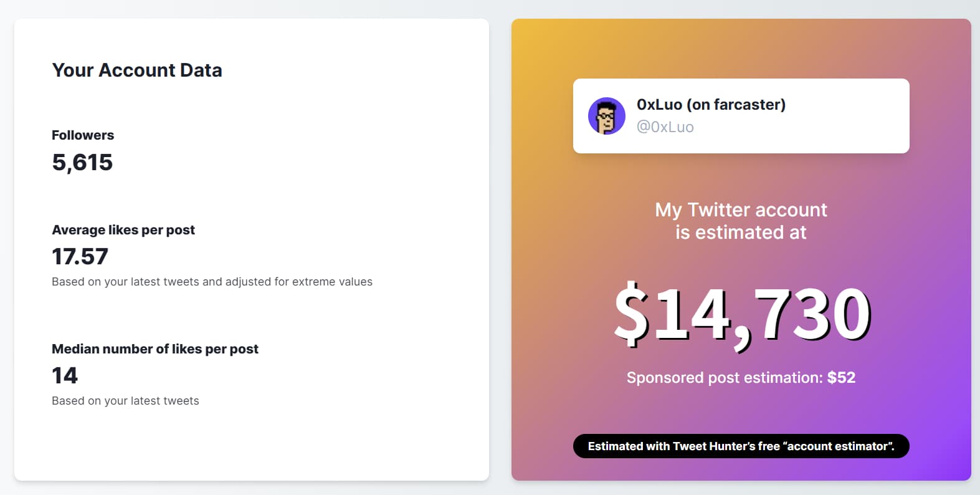Click the Followers label
980x495 pixels.
pos(83,135)
